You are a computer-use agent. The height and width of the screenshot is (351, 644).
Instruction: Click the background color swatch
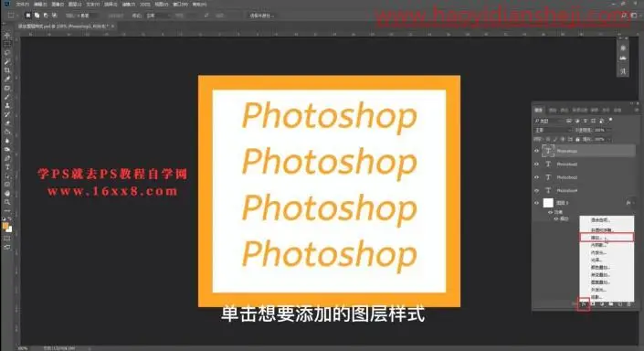pos(9,229)
